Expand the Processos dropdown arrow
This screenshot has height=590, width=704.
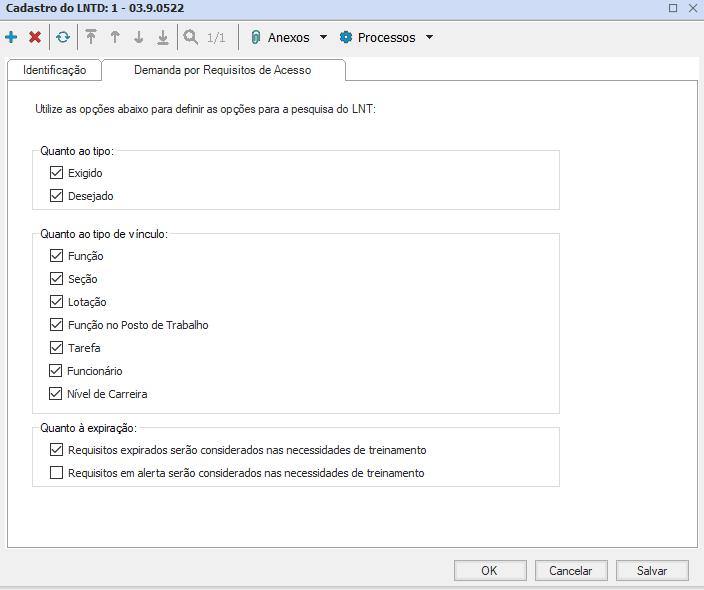[x=429, y=38]
